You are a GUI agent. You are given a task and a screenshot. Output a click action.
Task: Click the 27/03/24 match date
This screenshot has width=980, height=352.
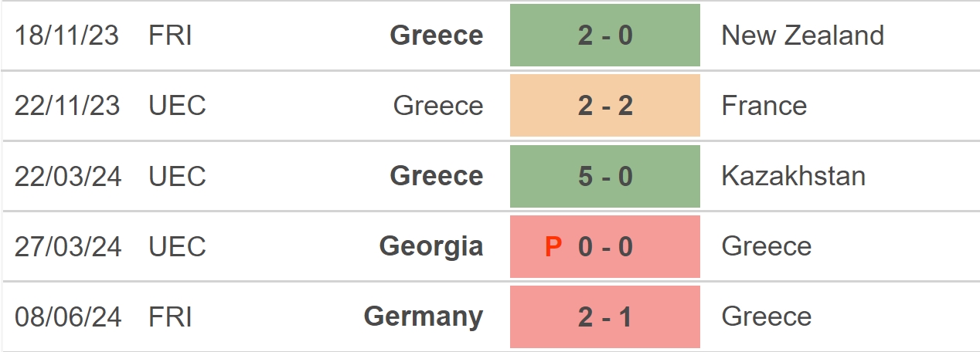[x=68, y=246]
